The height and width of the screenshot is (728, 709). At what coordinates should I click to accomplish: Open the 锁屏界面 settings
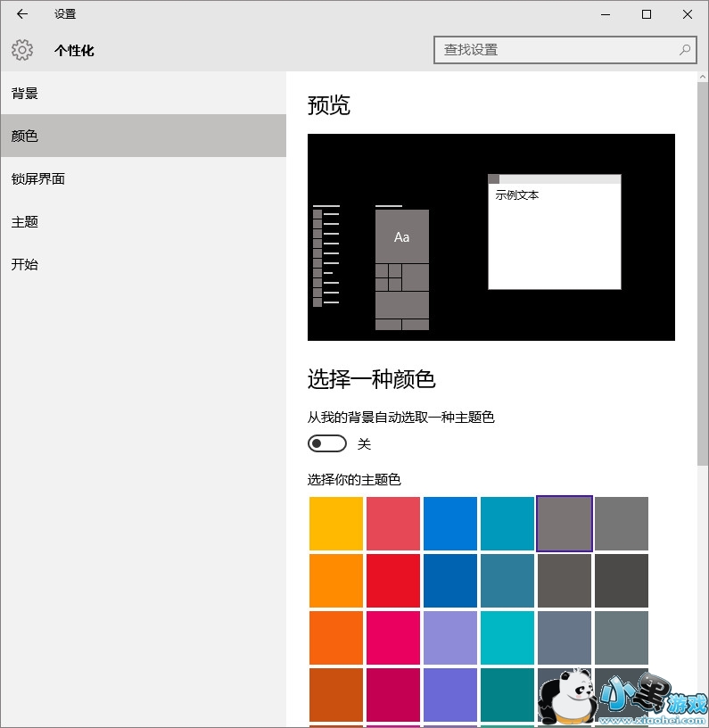click(x=144, y=178)
